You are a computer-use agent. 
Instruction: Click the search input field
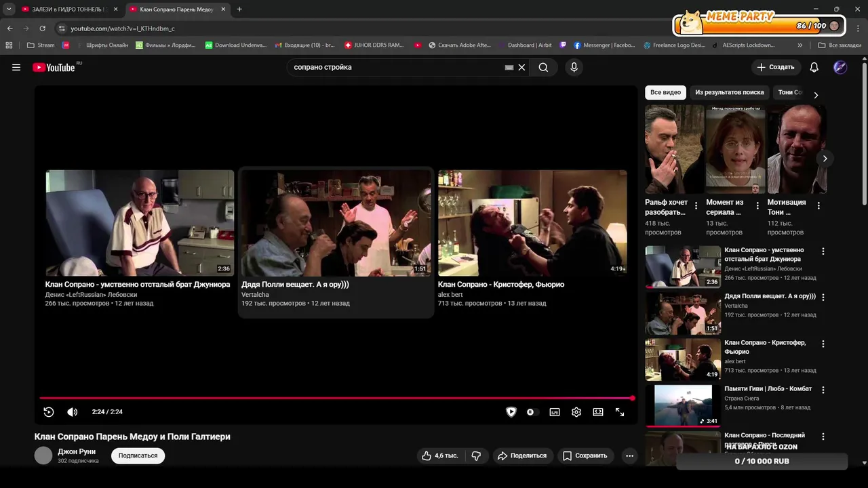(x=397, y=67)
